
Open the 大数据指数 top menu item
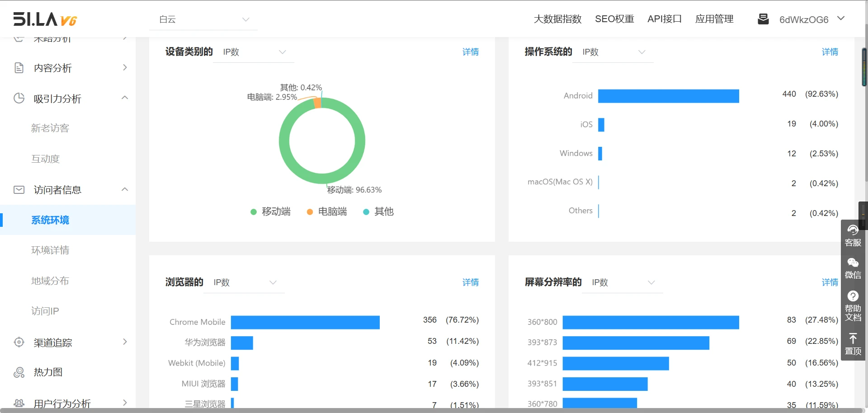[557, 19]
